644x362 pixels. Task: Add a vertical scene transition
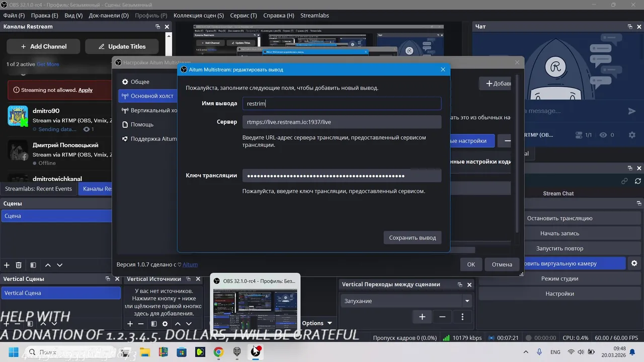pos(422,316)
